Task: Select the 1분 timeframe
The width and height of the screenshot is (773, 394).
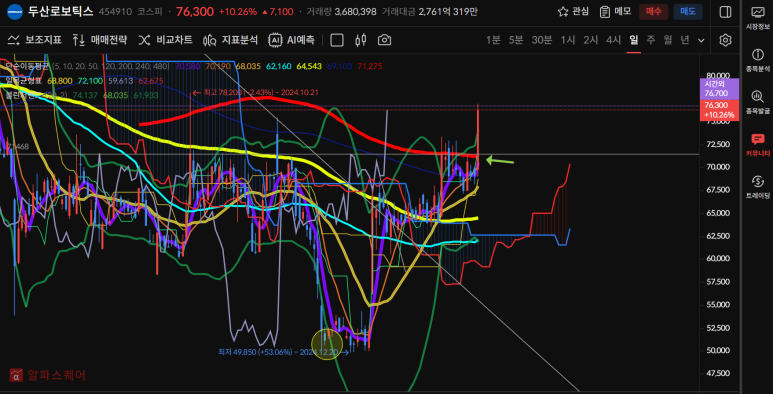Action: coord(493,40)
